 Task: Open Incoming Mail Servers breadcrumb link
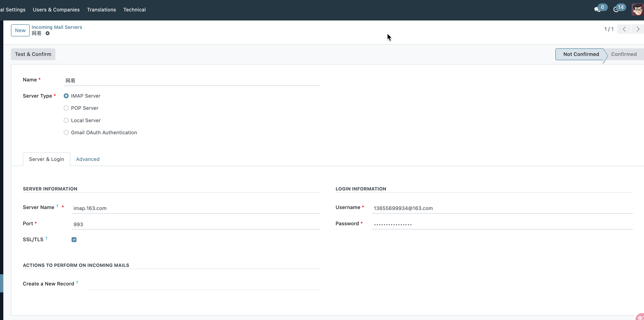(x=57, y=27)
